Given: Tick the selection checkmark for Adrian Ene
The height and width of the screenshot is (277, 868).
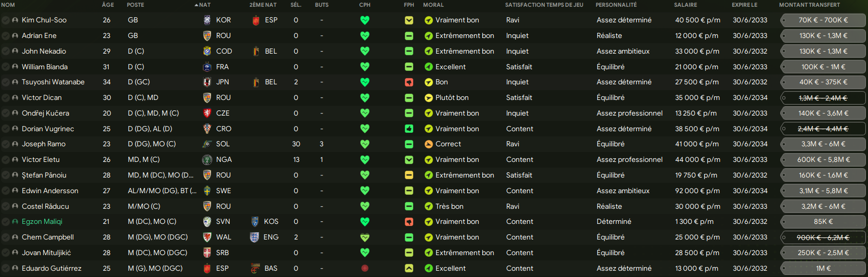Looking at the screenshot, I should point(6,36).
